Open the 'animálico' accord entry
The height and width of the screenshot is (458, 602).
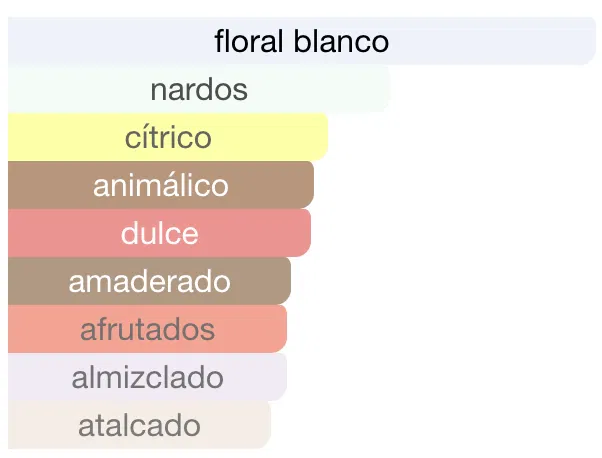(161, 185)
